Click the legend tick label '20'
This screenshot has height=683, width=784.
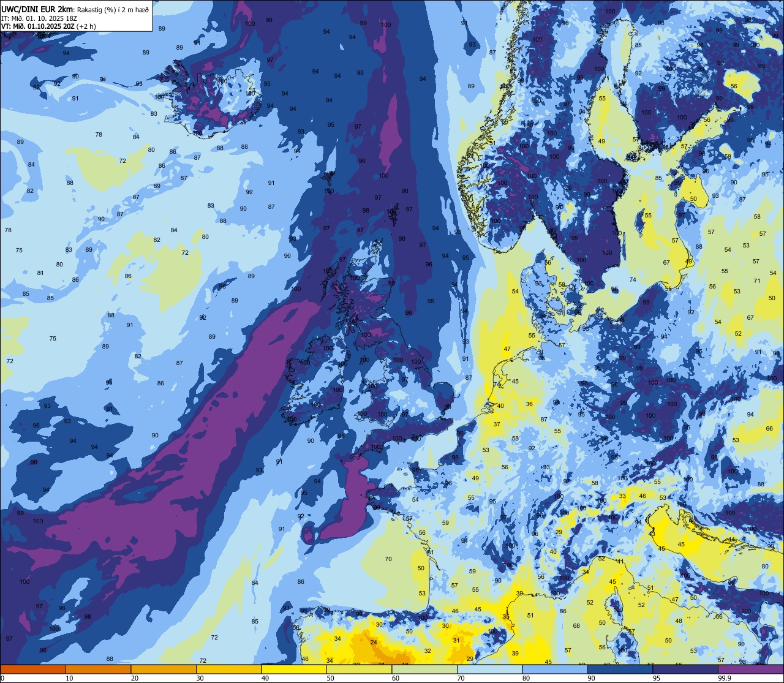pos(135,678)
